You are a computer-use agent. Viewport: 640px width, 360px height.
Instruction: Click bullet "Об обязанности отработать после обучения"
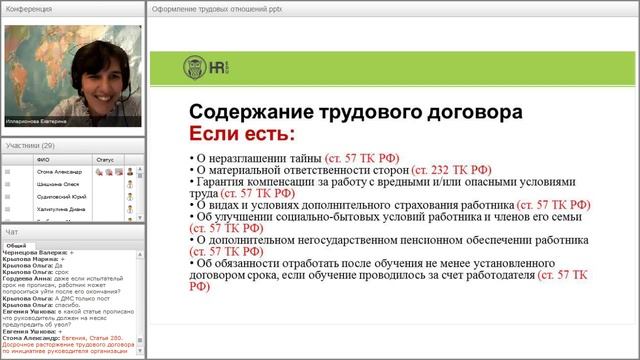[388, 275]
